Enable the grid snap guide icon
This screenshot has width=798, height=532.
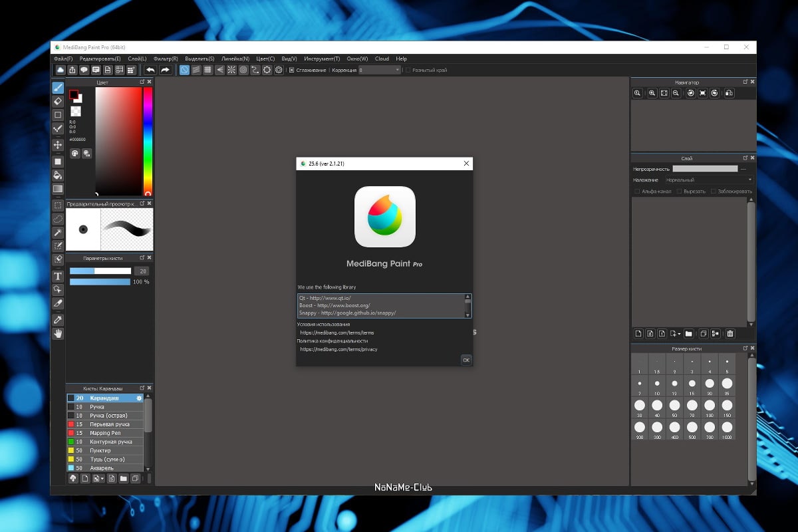tap(208, 70)
